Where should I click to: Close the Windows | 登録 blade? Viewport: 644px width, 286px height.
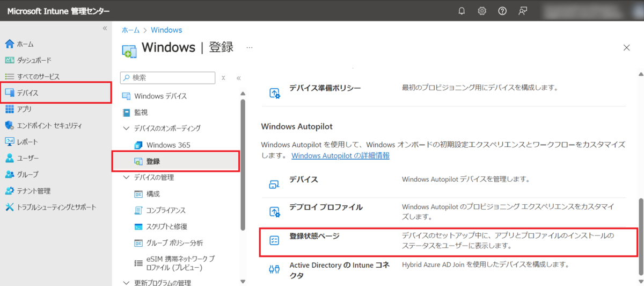626,47
